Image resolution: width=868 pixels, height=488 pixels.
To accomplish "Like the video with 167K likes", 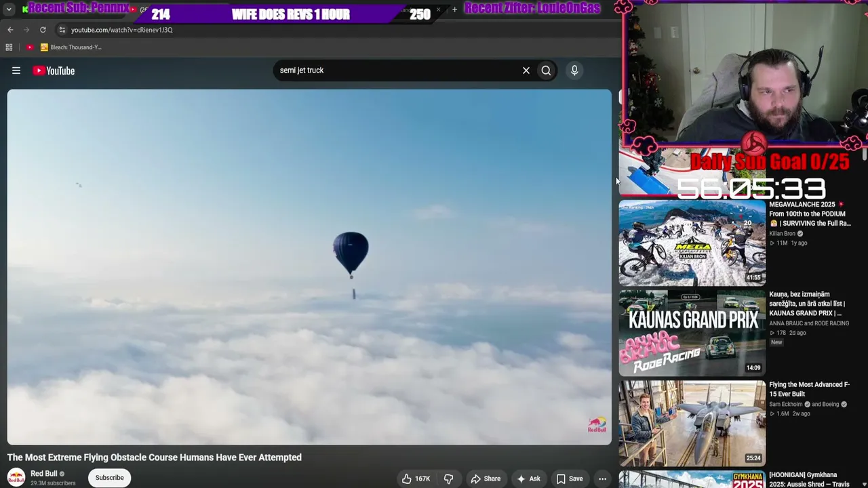I will pyautogui.click(x=416, y=479).
